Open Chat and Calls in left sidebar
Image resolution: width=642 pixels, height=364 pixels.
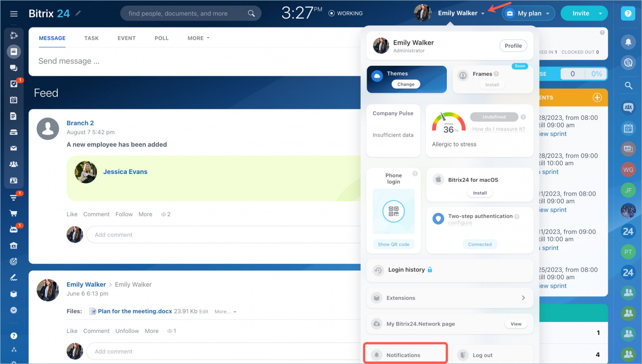pyautogui.click(x=14, y=68)
